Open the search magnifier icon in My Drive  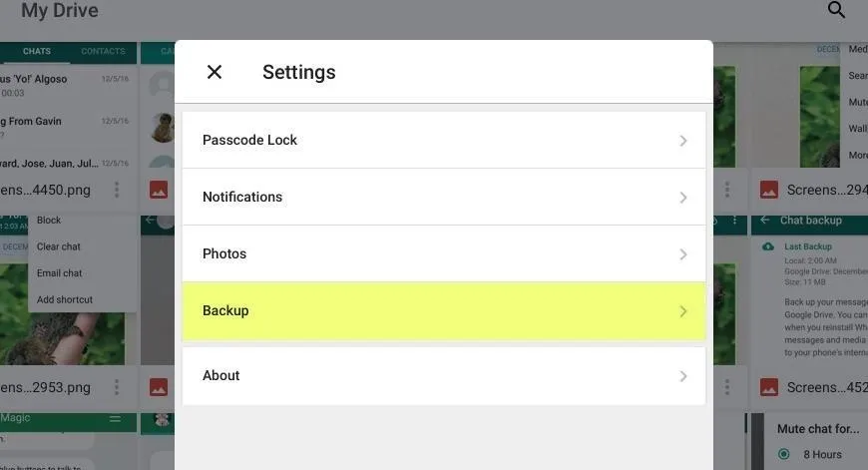(836, 9)
